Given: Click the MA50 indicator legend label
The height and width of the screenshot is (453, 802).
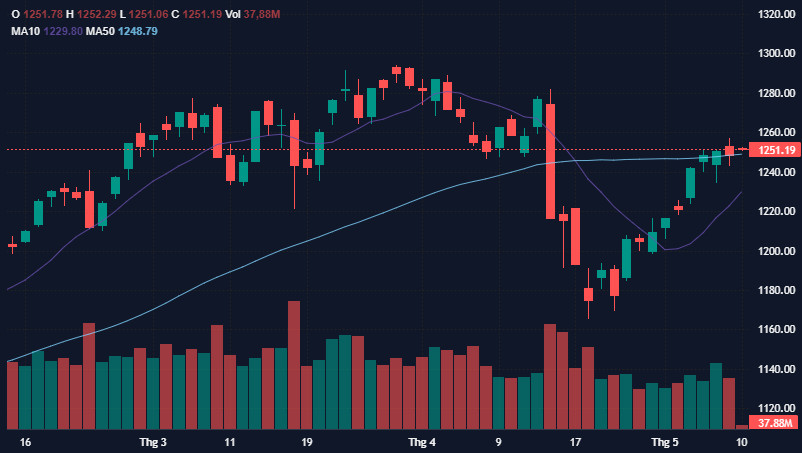Looking at the screenshot, I should pos(100,31).
